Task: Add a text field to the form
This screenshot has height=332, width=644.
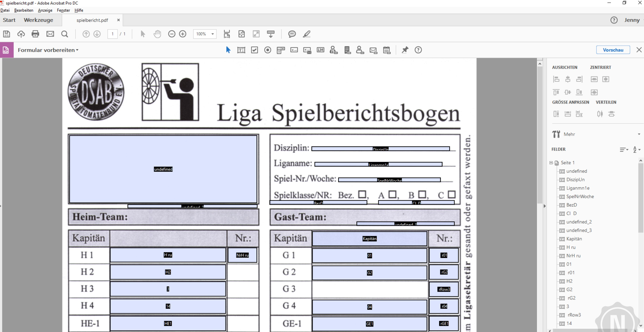Action: point(241,50)
